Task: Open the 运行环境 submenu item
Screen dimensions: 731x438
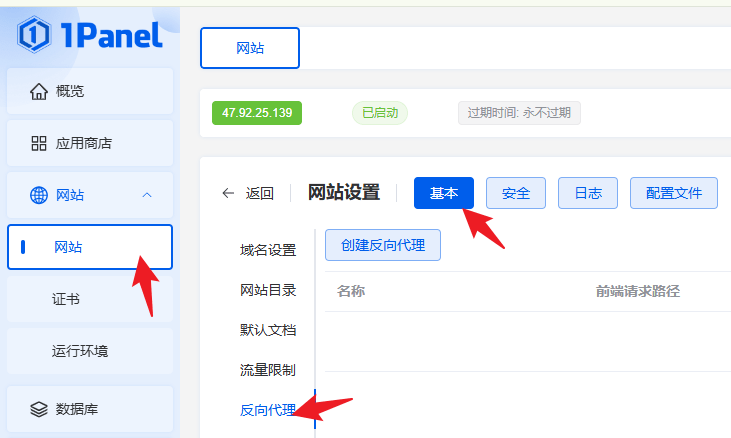Action: [x=90, y=351]
